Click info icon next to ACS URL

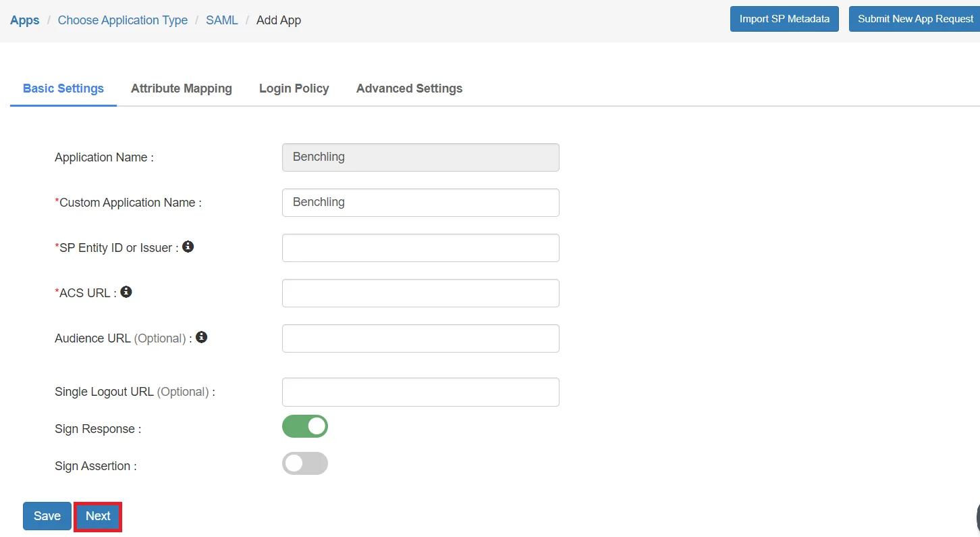pos(126,292)
